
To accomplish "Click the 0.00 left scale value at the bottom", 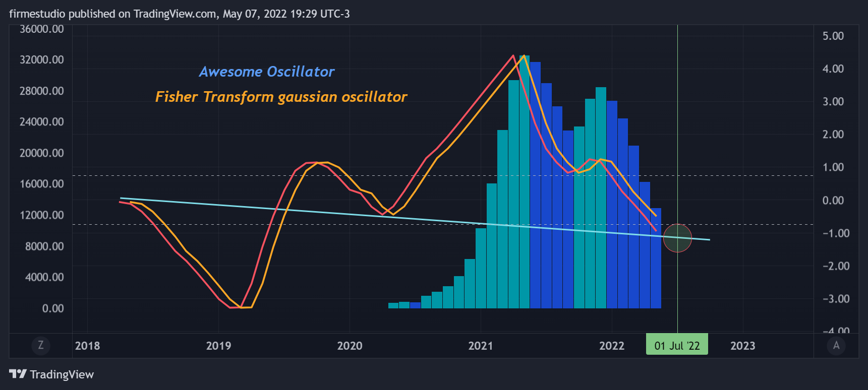I will [x=53, y=308].
